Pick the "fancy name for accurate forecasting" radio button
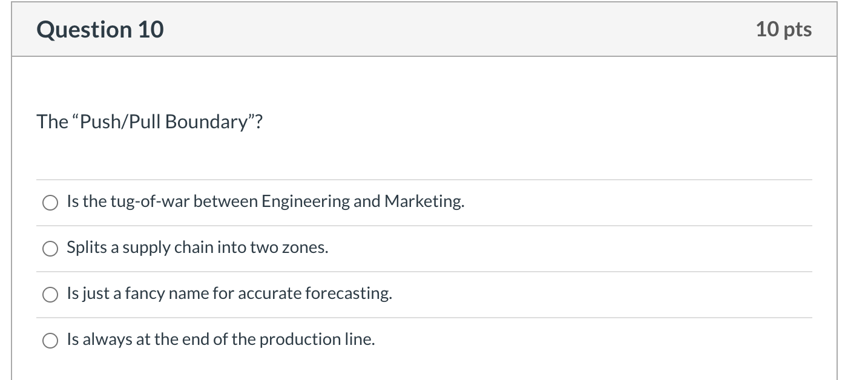 50,295
